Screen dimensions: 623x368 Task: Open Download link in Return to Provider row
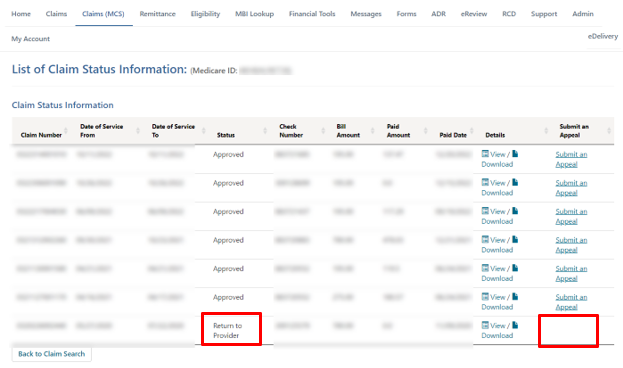click(497, 335)
